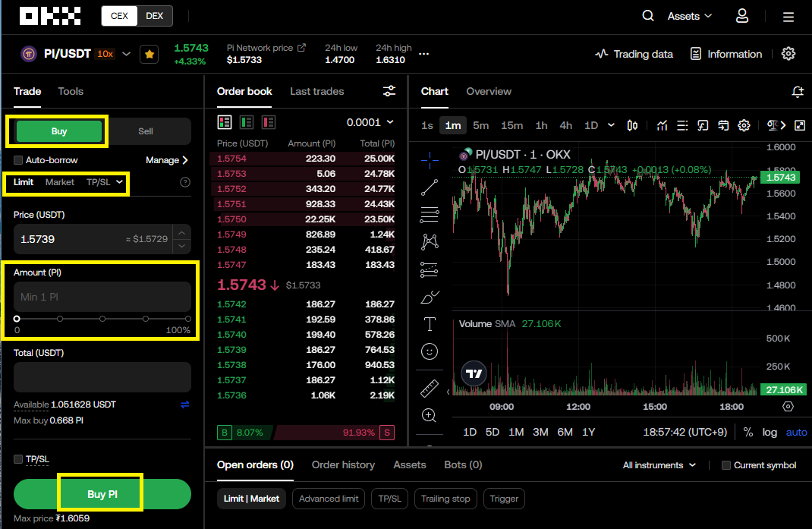Select the Sell side toggle
Screen dimensions: 812x529
pos(146,131)
